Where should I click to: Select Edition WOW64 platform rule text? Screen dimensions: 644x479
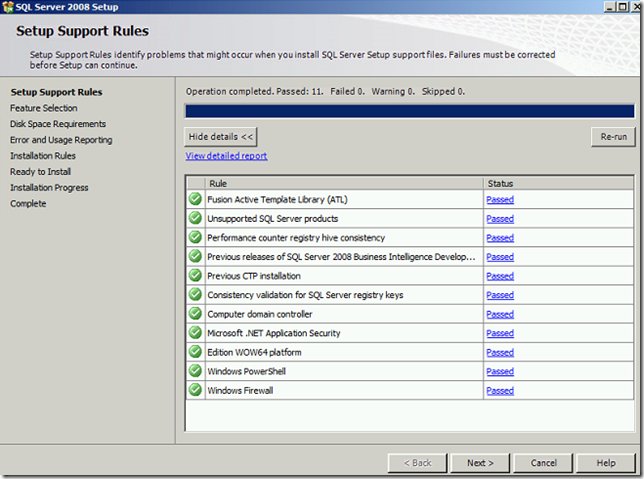254,352
